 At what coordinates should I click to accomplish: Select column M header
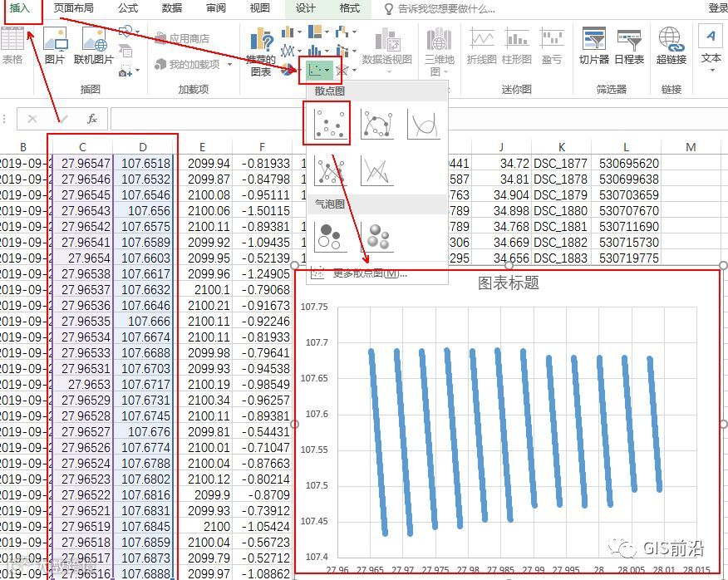pyautogui.click(x=691, y=147)
